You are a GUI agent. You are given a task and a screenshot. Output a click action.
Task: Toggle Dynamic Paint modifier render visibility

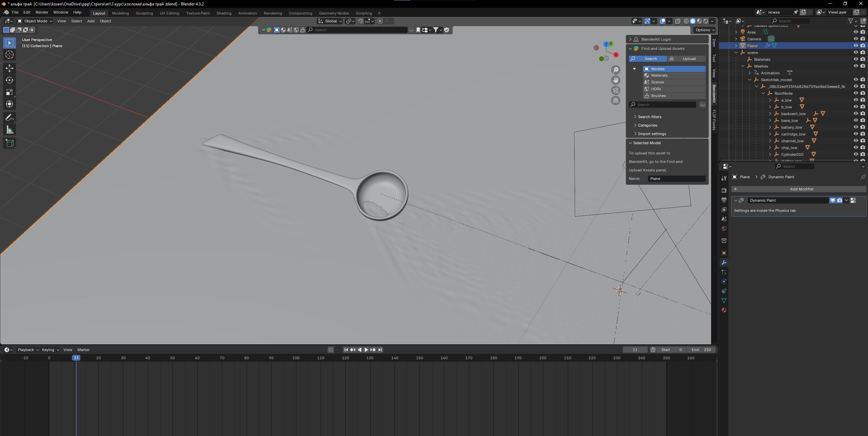click(839, 200)
